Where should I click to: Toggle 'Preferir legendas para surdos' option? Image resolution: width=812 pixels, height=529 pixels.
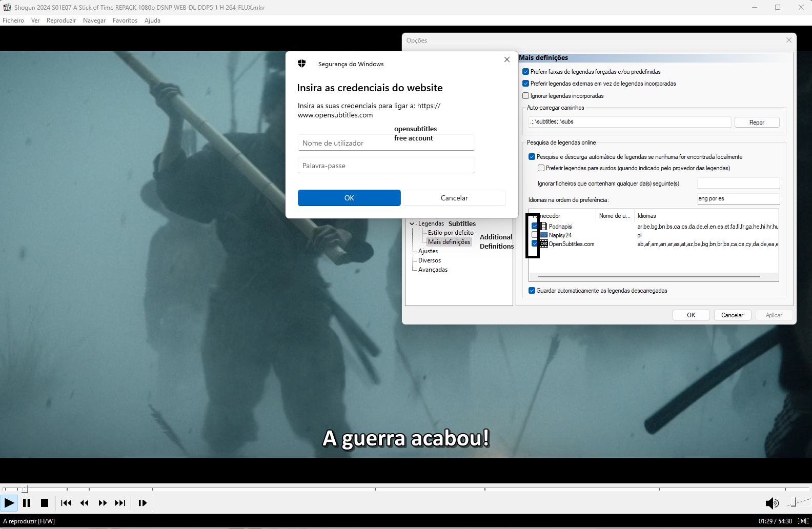pyautogui.click(x=541, y=168)
